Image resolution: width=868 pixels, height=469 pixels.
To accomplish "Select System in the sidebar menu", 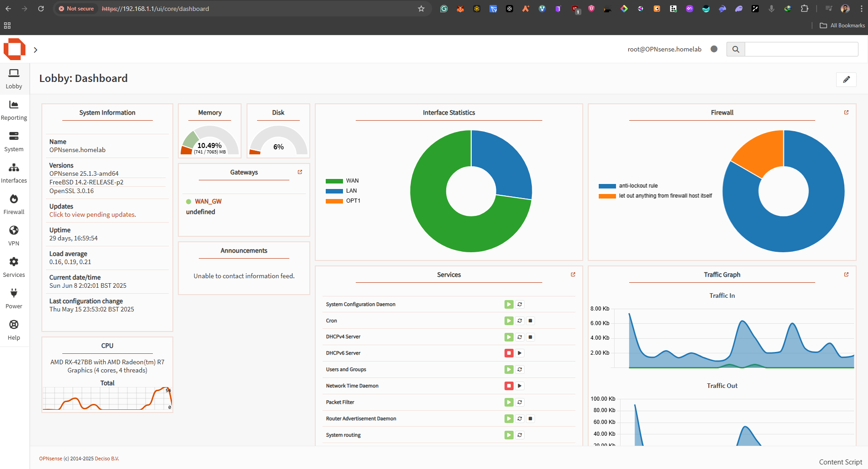I will coord(14,141).
